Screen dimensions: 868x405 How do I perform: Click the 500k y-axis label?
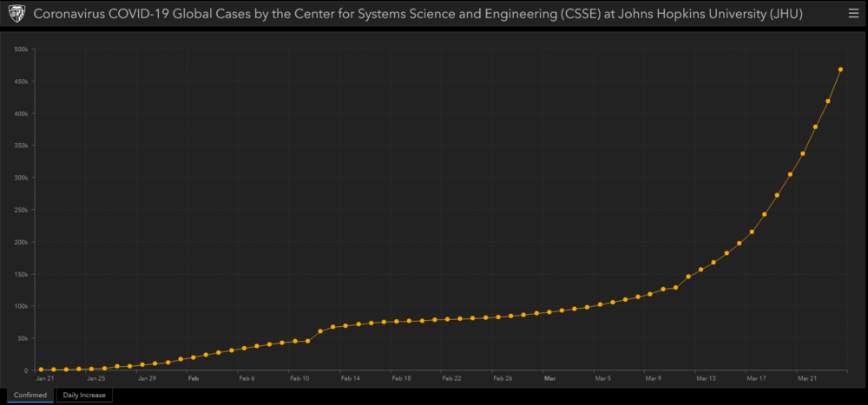[x=22, y=49]
